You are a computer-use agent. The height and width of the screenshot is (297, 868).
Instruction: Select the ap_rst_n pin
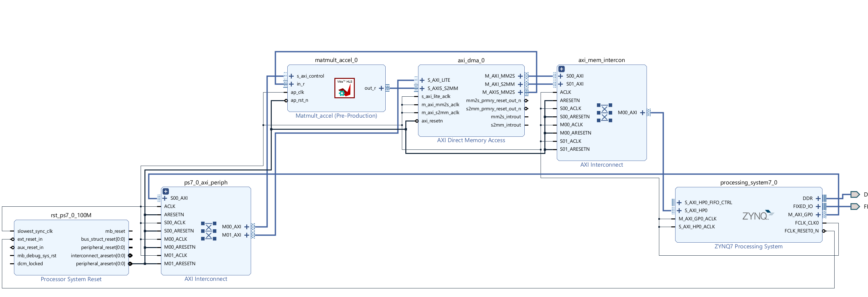(x=299, y=100)
